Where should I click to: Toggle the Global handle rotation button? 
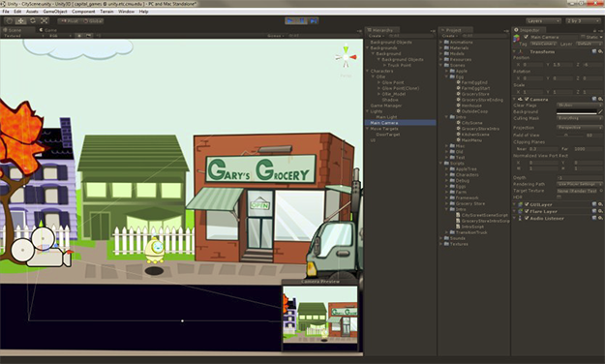(92, 21)
